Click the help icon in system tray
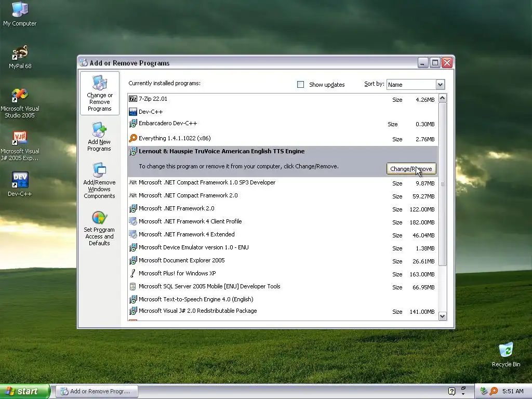 (x=451, y=391)
